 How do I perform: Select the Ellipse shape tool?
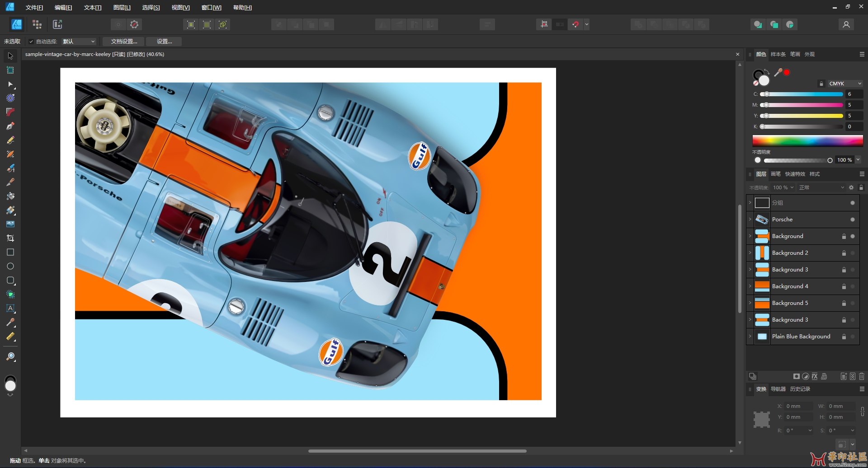point(10,266)
